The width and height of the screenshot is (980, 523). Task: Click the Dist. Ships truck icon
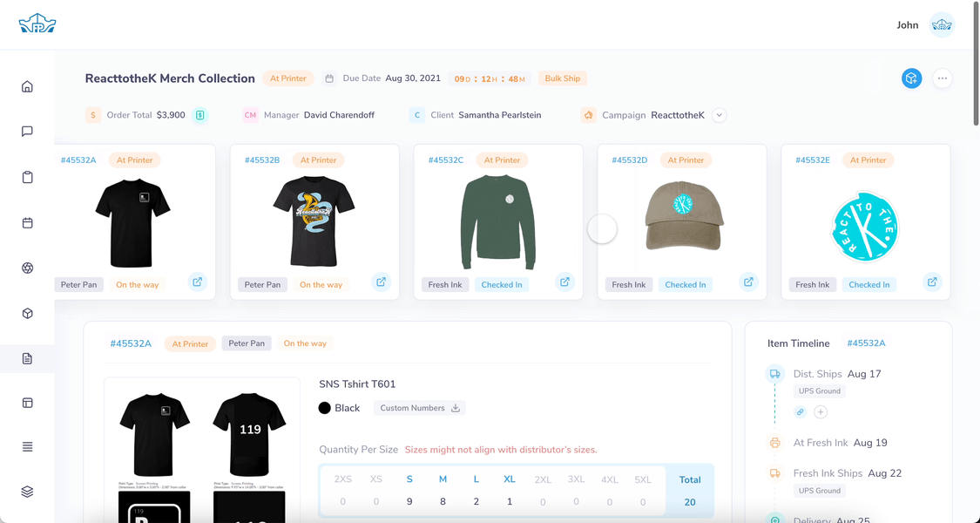point(775,374)
